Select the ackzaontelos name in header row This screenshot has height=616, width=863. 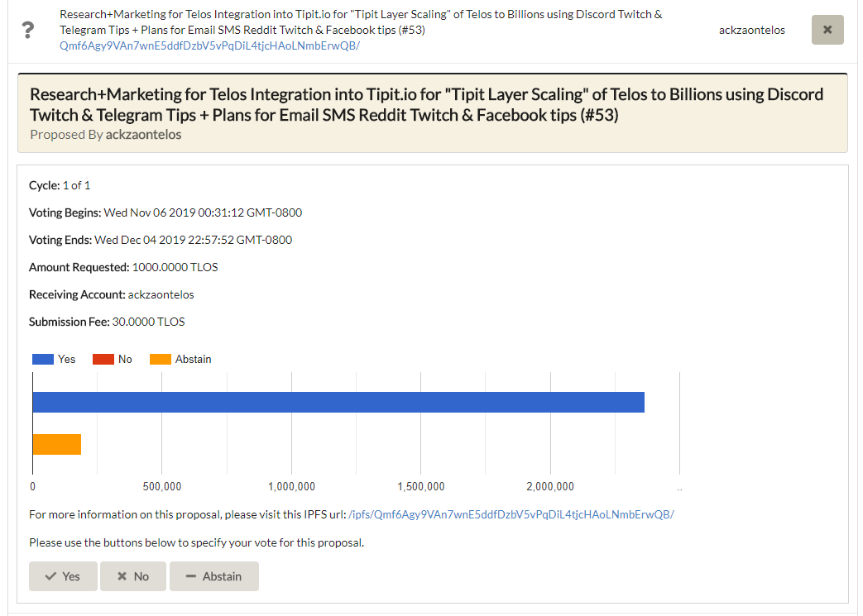[x=752, y=31]
